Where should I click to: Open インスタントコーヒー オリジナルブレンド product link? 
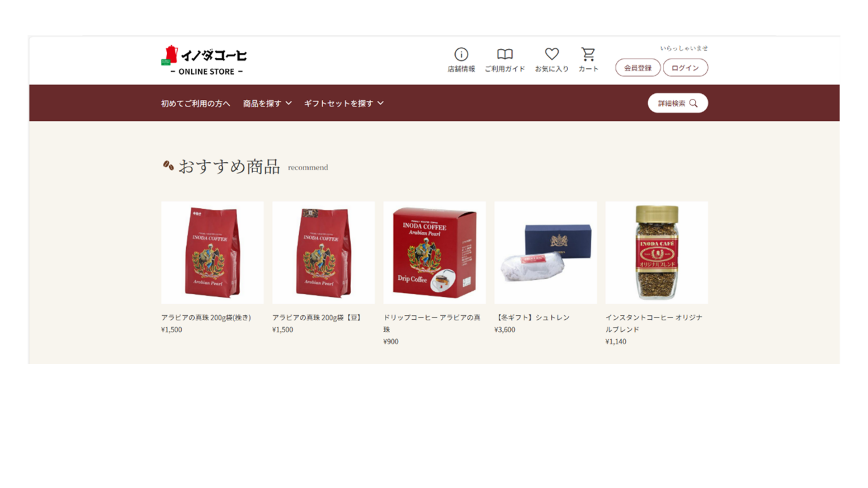pyautogui.click(x=654, y=323)
